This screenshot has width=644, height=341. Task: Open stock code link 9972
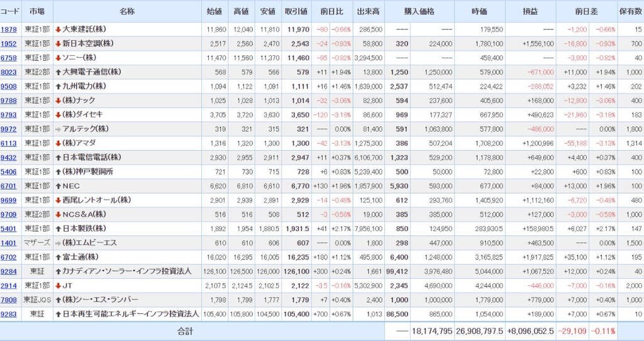click(8, 129)
